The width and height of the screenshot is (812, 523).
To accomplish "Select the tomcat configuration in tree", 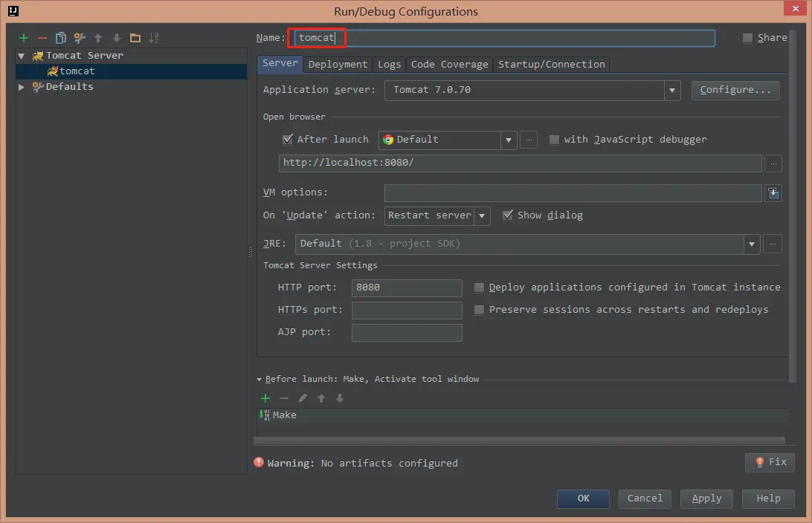I will tap(132, 71).
